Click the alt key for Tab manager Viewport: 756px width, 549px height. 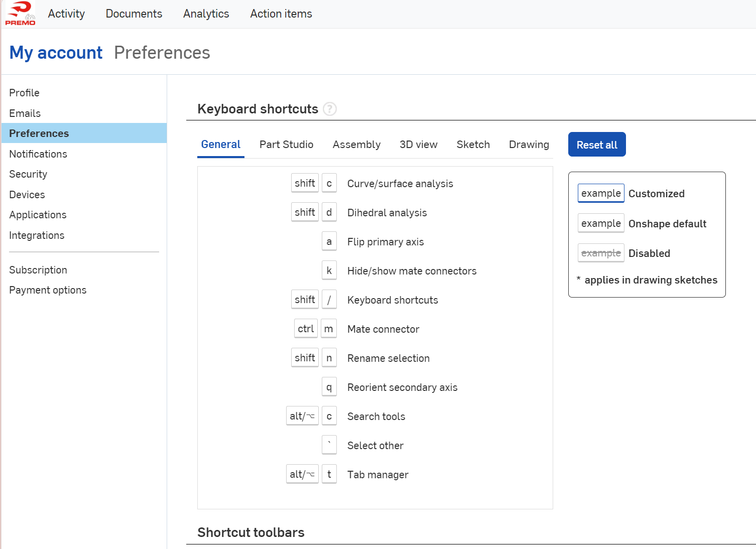point(302,474)
